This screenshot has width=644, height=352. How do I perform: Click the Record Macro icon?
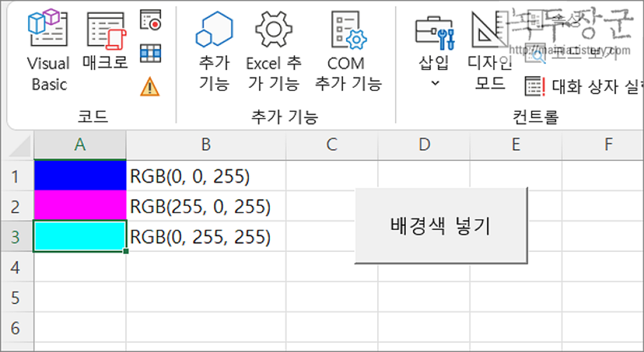150,20
